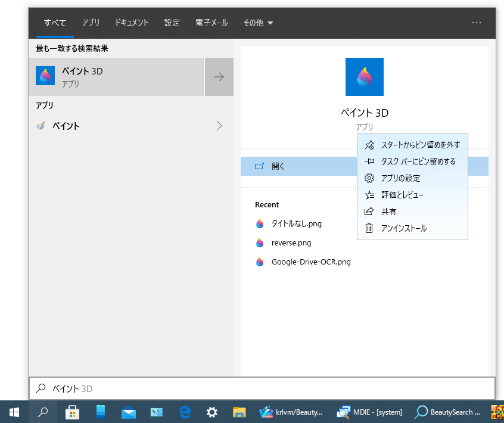Viewport: 504px width, 423px height.
Task: Open recent file Google-Drive-OCR.png
Action: 311,262
